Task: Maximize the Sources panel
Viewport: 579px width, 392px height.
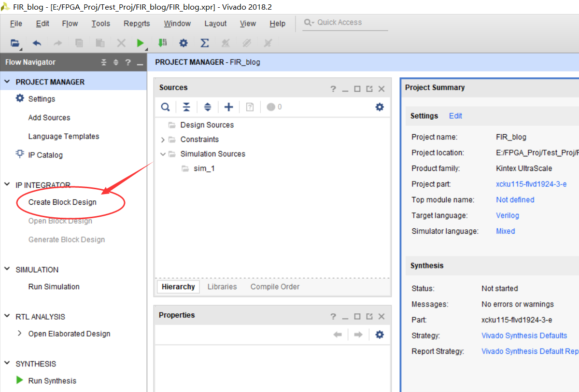Action: pyautogui.click(x=357, y=89)
